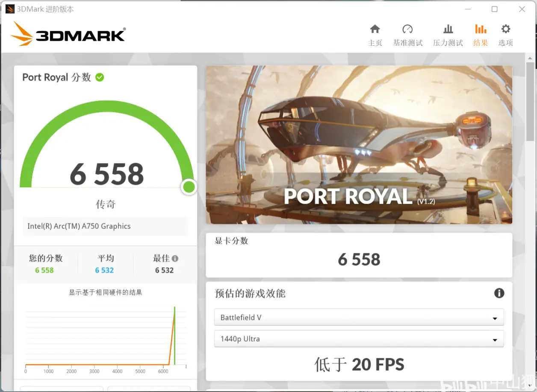The image size is (537, 392).
Task: Open the Battlefield V game dropdown
Action: [x=359, y=317]
